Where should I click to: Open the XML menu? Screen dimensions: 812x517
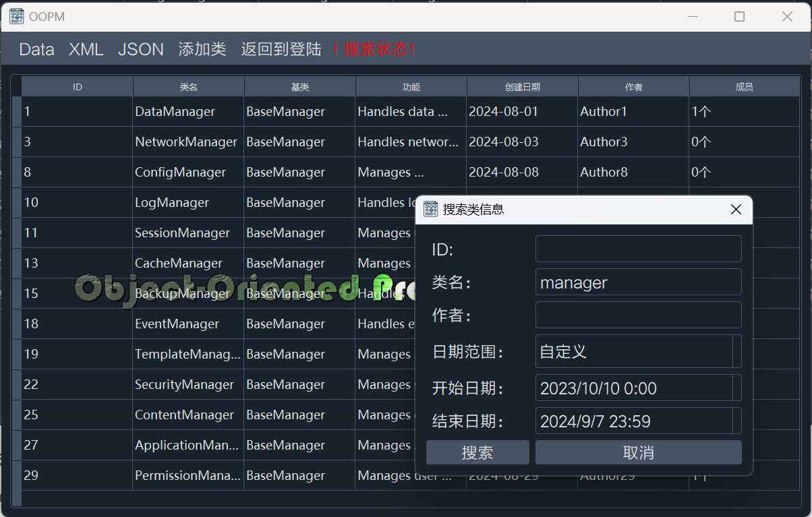(x=86, y=49)
